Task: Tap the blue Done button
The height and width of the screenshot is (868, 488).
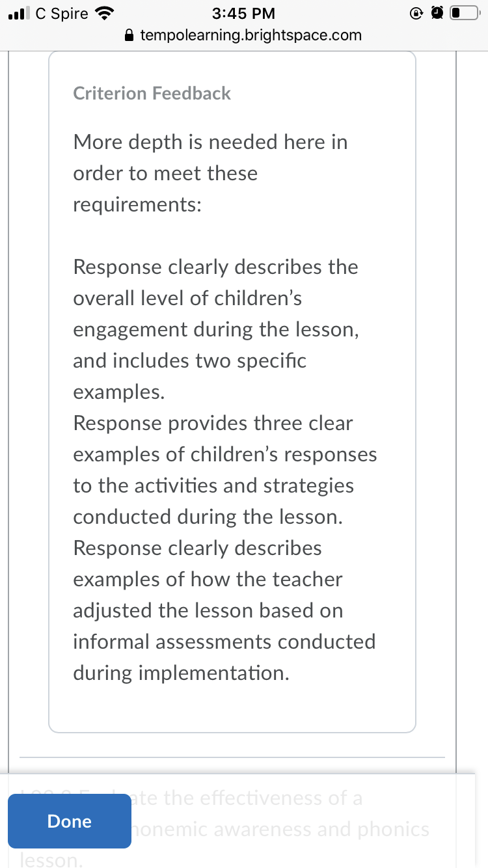Action: [70, 821]
